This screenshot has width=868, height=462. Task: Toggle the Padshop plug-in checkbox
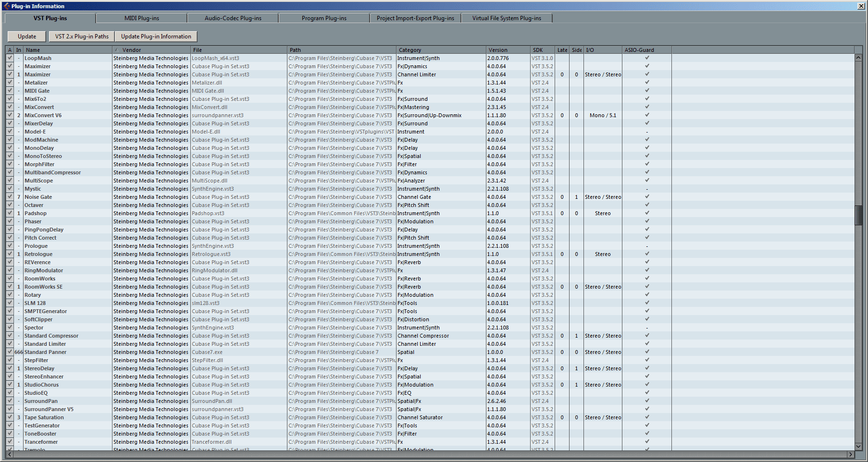pyautogui.click(x=10, y=213)
